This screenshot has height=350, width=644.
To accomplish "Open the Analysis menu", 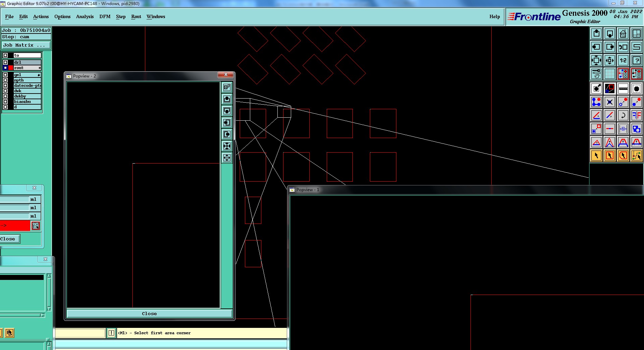I will click(x=85, y=16).
